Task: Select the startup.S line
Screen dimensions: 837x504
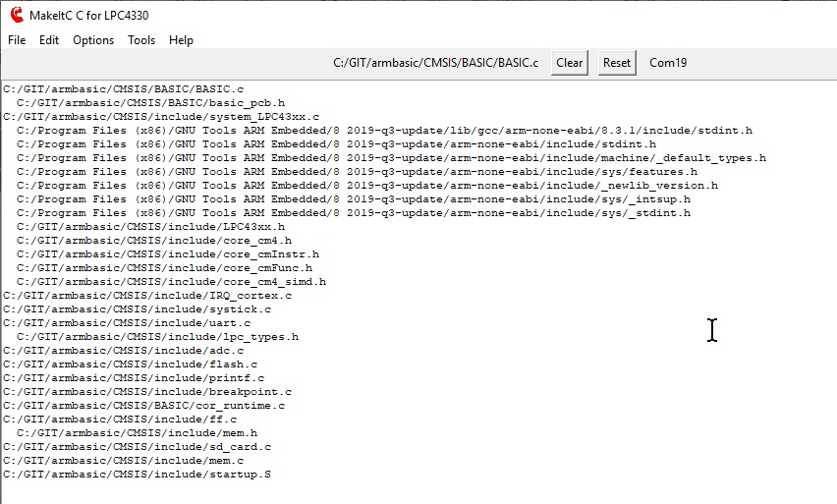Action: 138,474
